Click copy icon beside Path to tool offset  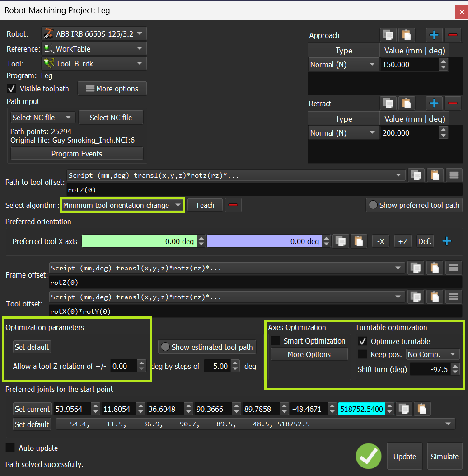click(416, 175)
